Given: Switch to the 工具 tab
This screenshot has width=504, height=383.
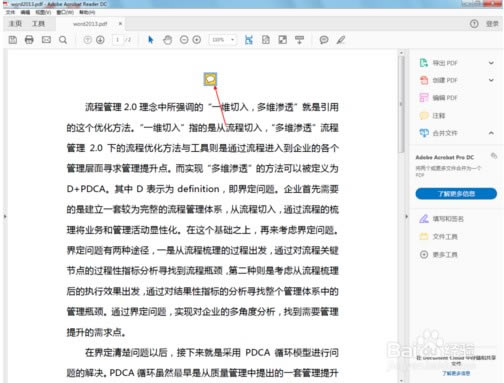Looking at the screenshot, I should tap(38, 24).
